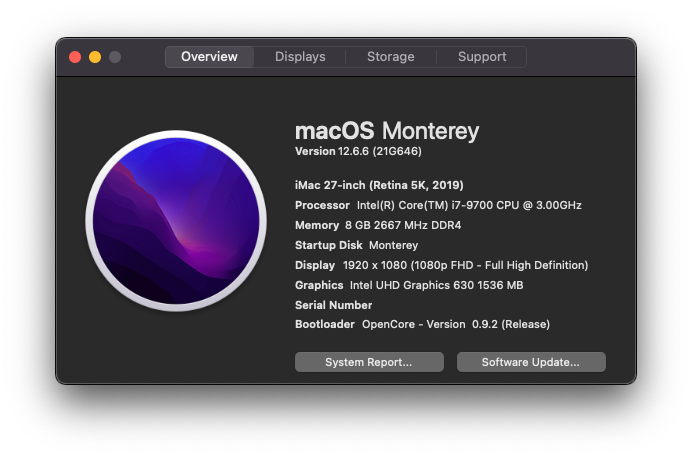Screen dimensions: 692x458
Task: Go to the Support tab
Action: coord(482,57)
